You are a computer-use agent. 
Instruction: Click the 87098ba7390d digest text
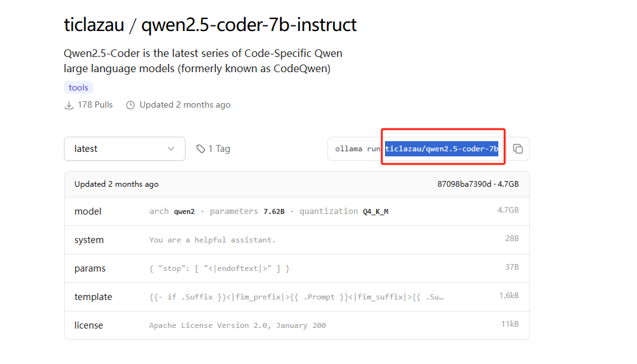pos(464,184)
